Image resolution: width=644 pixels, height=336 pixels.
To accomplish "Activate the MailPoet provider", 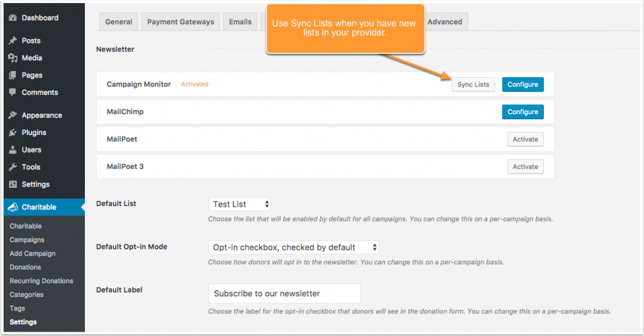I will point(525,139).
